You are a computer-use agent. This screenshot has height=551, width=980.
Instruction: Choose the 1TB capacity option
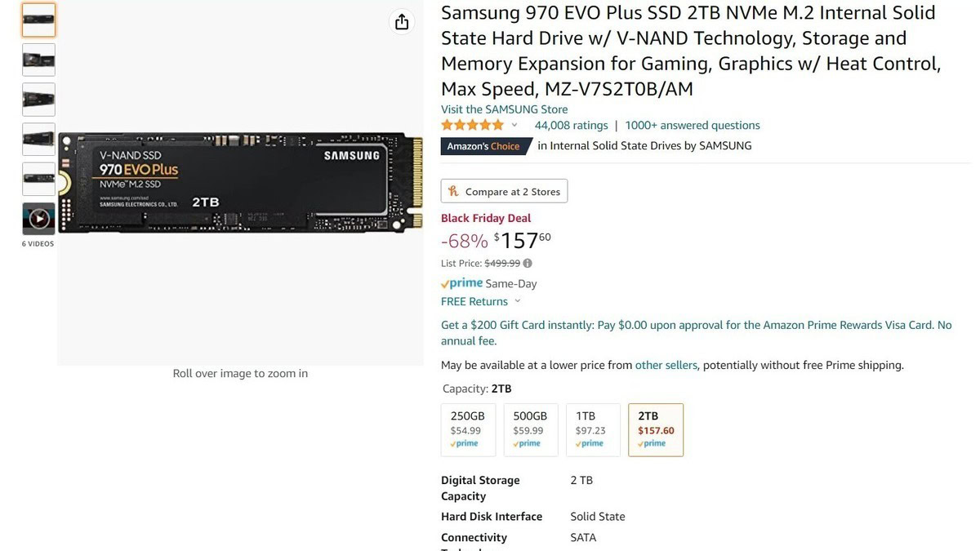[593, 429]
